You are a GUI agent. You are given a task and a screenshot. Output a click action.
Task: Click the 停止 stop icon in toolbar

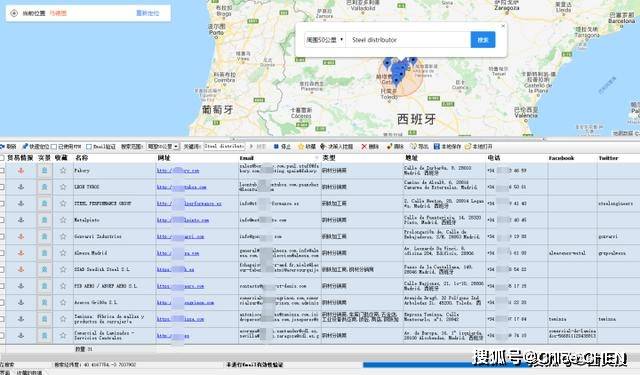[x=276, y=146]
